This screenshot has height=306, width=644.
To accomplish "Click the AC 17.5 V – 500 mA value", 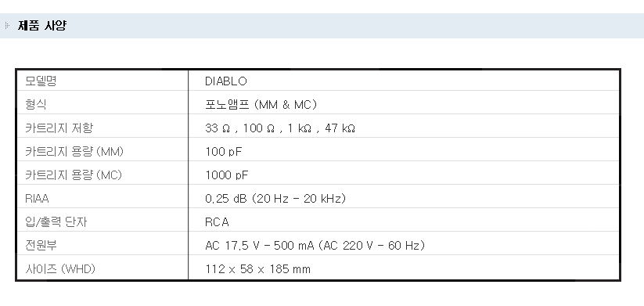I will tap(315, 246).
